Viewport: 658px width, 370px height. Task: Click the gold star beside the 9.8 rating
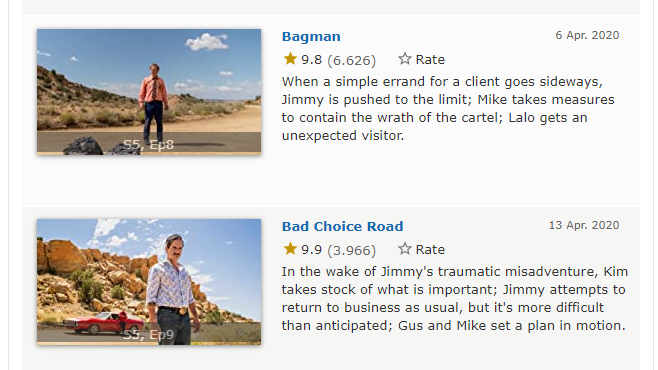point(290,59)
